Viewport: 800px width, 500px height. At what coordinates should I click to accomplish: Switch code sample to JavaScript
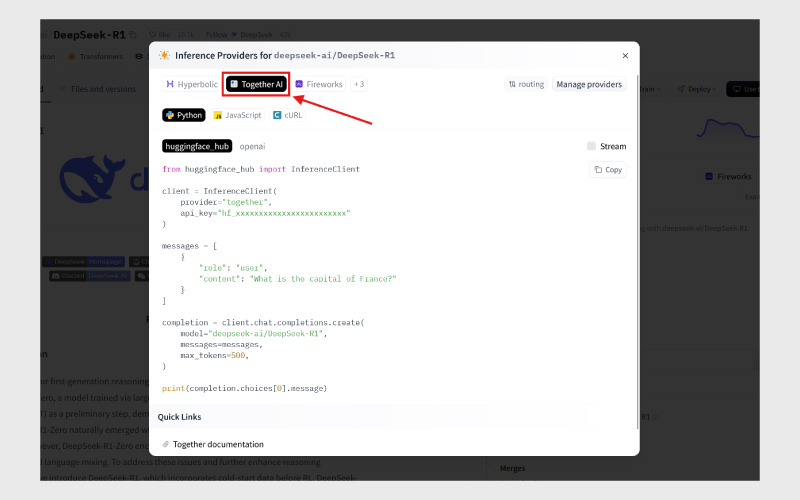237,116
